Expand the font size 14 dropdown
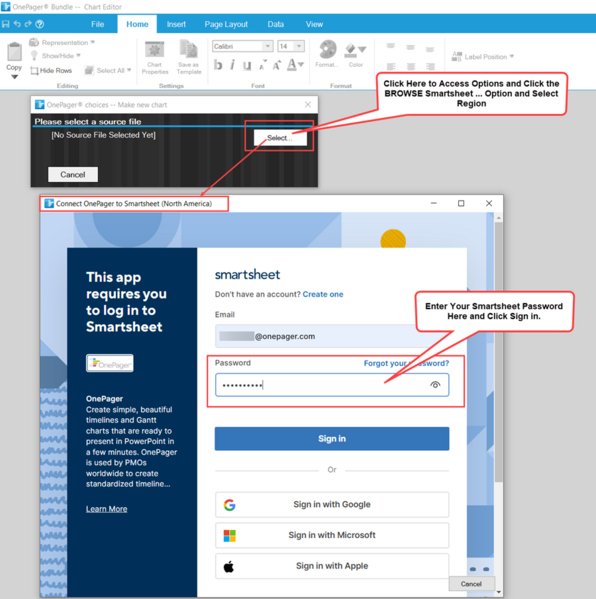 [299, 46]
